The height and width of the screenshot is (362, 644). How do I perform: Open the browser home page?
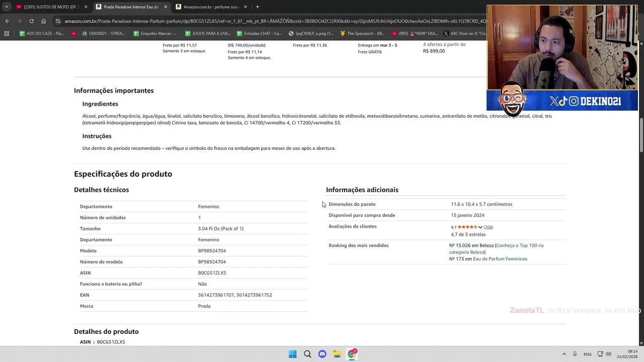(x=43, y=21)
